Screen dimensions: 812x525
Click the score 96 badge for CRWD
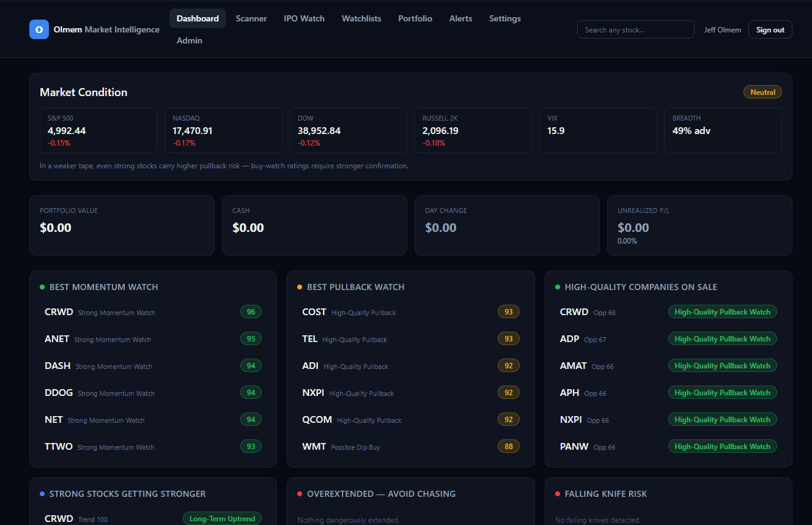click(251, 312)
